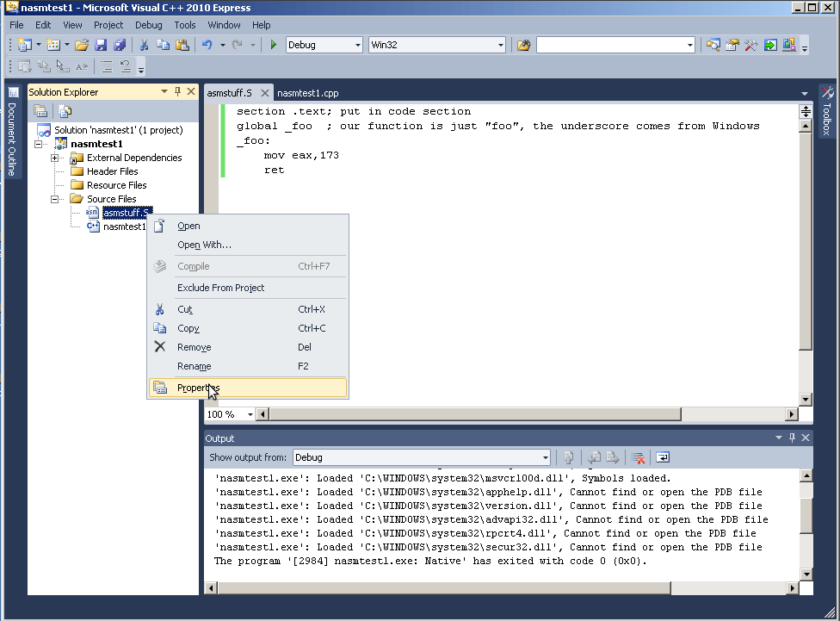Viewport: 840px width, 621px height.
Task: Open the editor zoom percentage dropdown showing 100%
Action: click(228, 414)
